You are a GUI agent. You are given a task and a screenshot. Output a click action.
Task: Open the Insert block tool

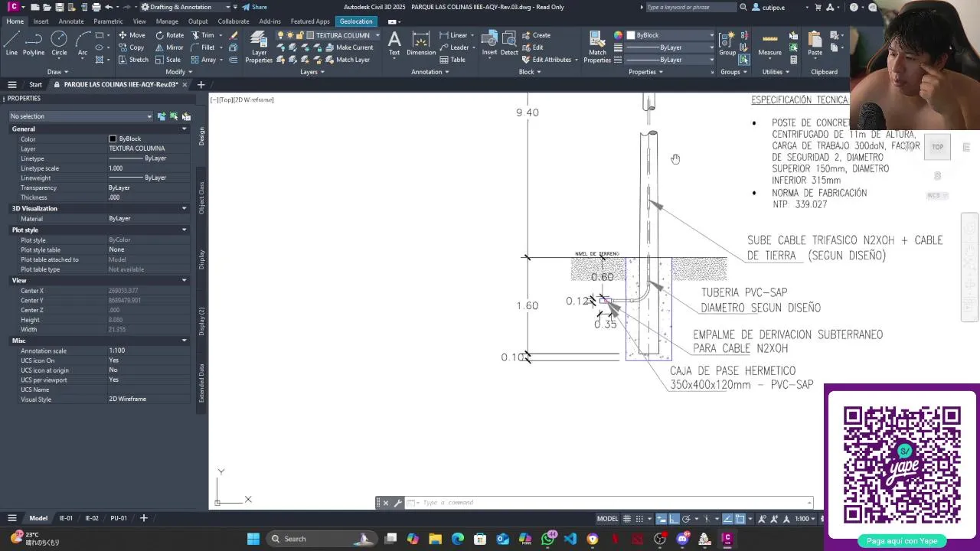tap(489, 44)
